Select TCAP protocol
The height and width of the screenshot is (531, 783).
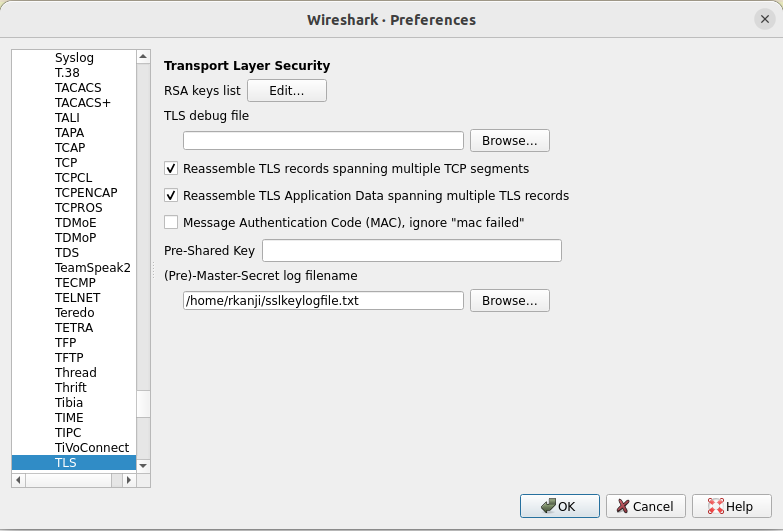pos(74,147)
